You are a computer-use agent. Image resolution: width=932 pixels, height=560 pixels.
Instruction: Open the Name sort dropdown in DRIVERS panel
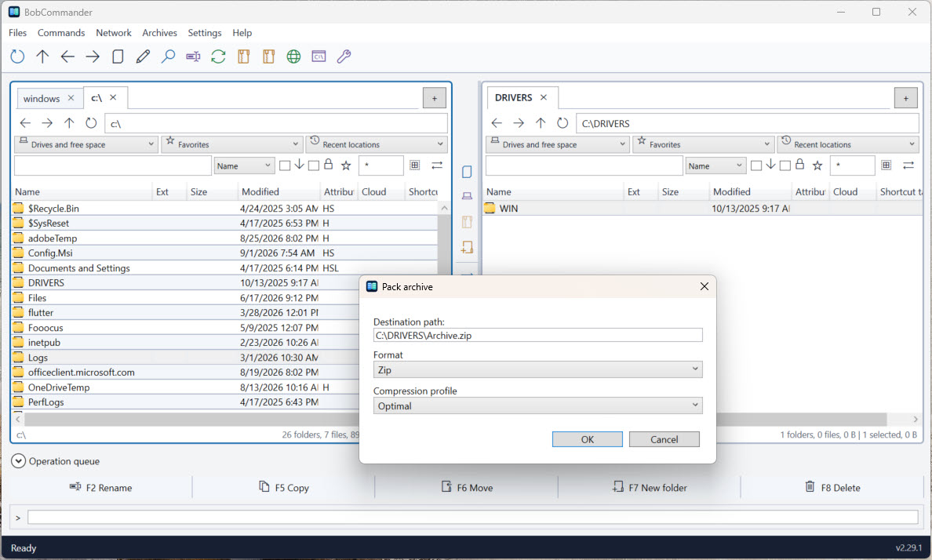click(715, 165)
